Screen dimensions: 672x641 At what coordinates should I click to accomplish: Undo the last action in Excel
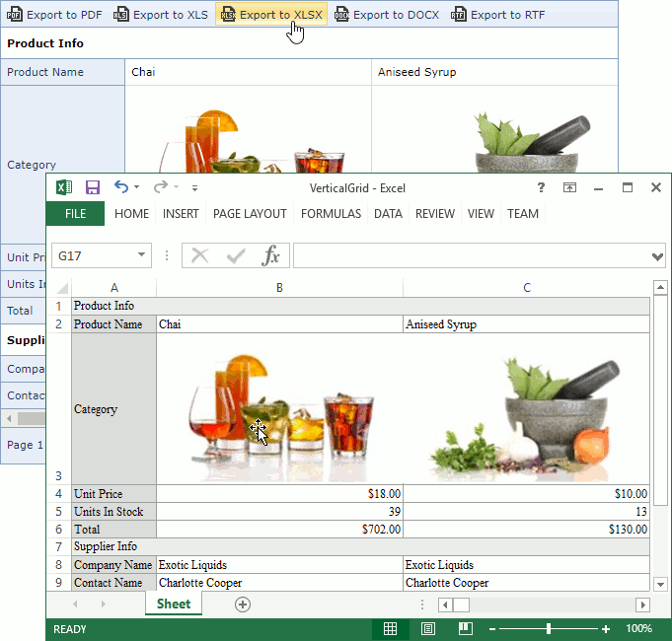coord(121,187)
